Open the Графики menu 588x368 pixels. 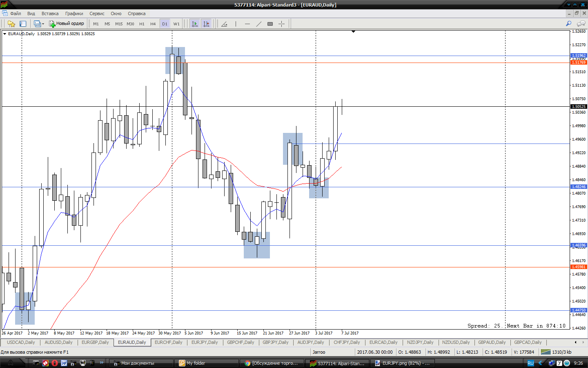tap(74, 13)
